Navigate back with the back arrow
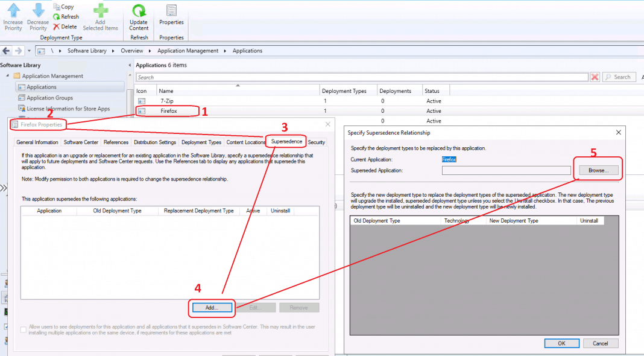 coord(6,51)
